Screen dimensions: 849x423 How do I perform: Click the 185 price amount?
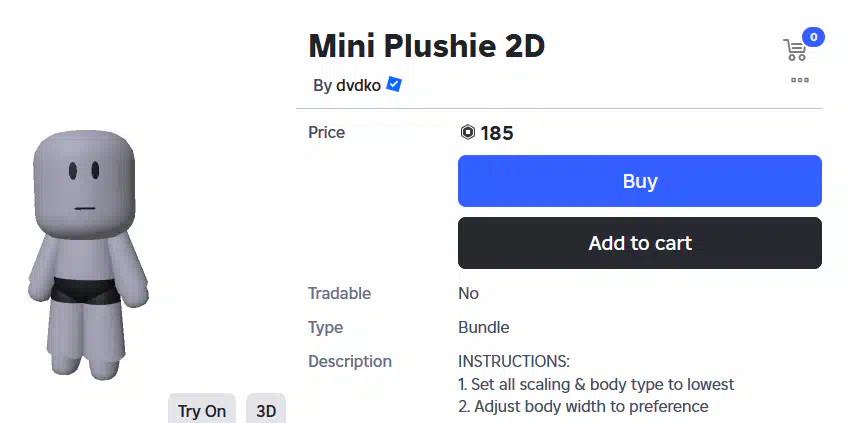click(x=497, y=133)
